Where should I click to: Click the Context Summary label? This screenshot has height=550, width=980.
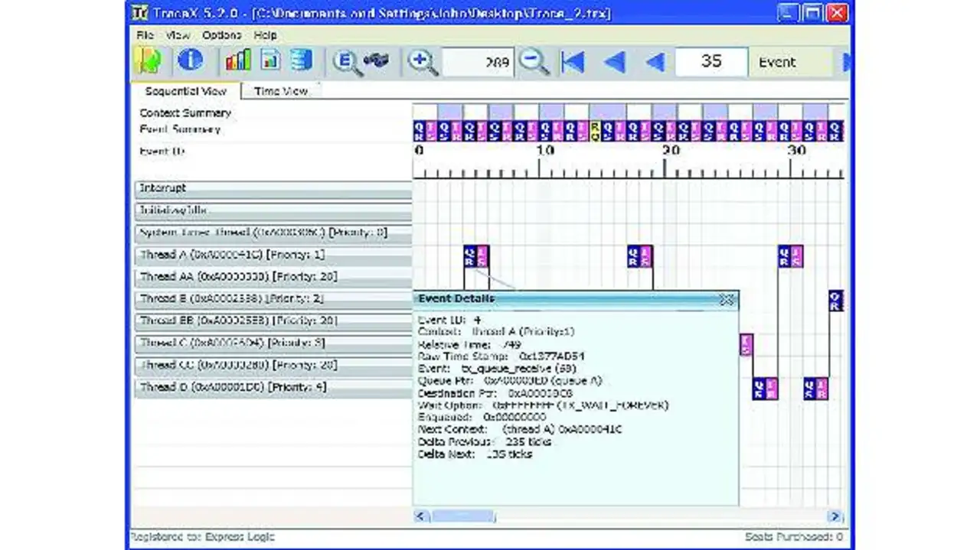185,113
